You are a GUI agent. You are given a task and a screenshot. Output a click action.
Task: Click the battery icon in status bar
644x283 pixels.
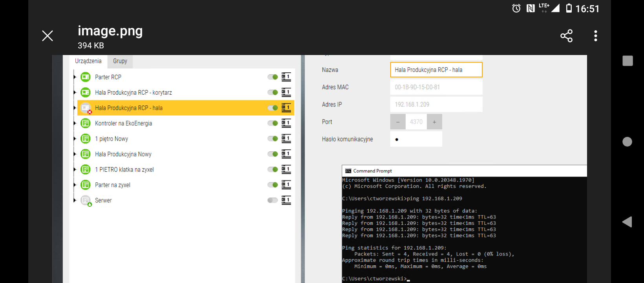tap(569, 8)
